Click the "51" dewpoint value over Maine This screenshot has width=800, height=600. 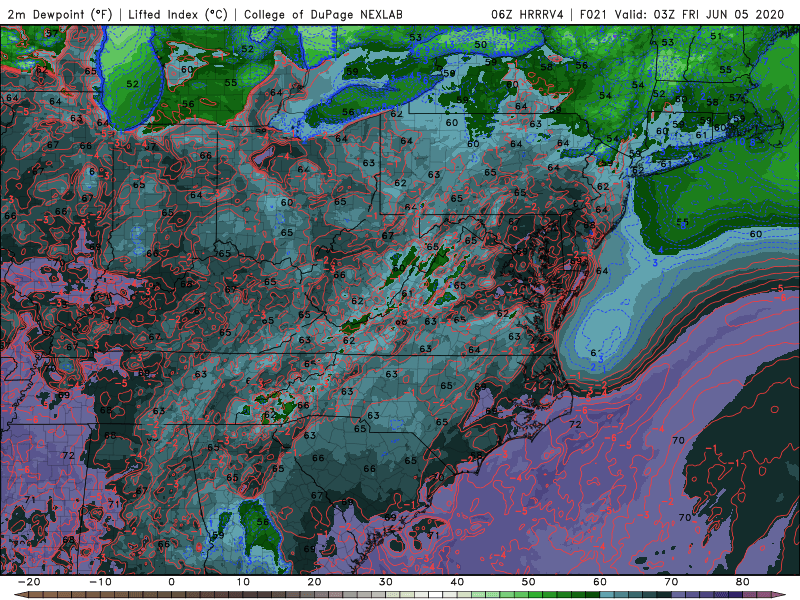point(716,36)
